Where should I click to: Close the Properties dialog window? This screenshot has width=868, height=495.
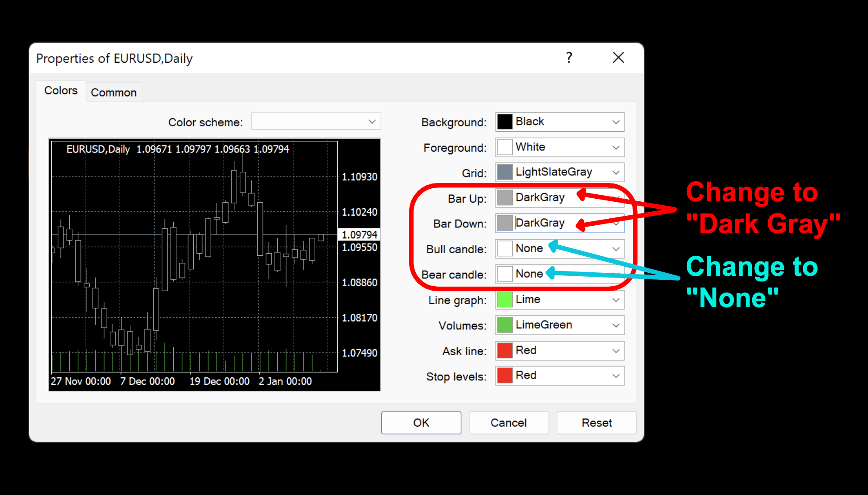(618, 58)
